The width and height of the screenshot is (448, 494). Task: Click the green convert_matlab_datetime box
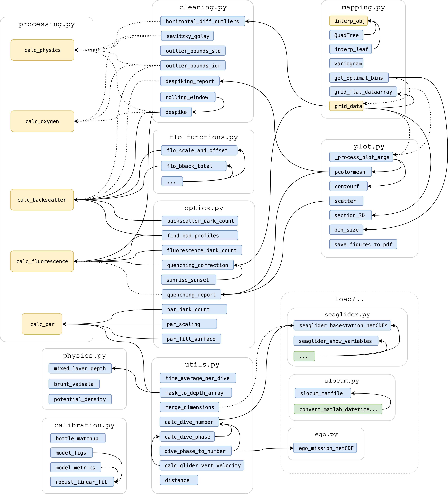click(x=338, y=409)
